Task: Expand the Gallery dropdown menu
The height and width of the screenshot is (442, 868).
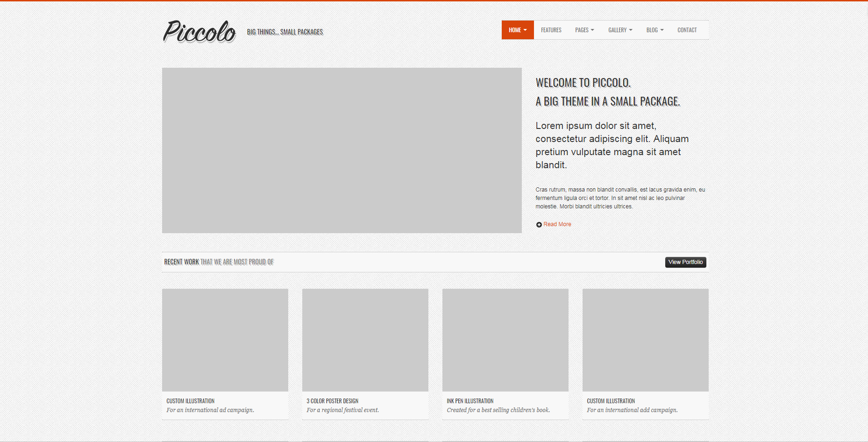Action: (x=620, y=30)
